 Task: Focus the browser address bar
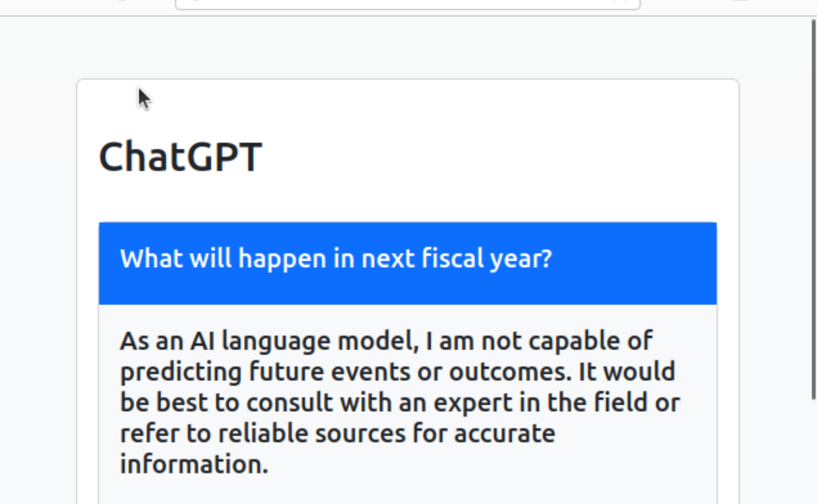click(407, 3)
